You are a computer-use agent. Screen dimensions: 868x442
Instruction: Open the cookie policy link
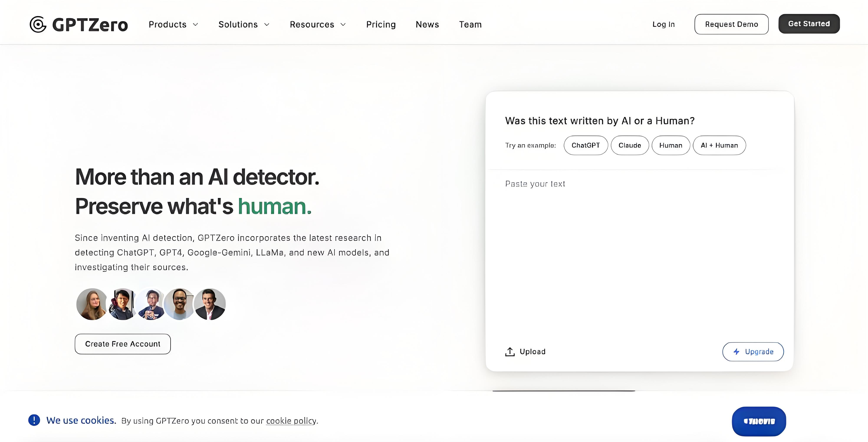point(291,421)
